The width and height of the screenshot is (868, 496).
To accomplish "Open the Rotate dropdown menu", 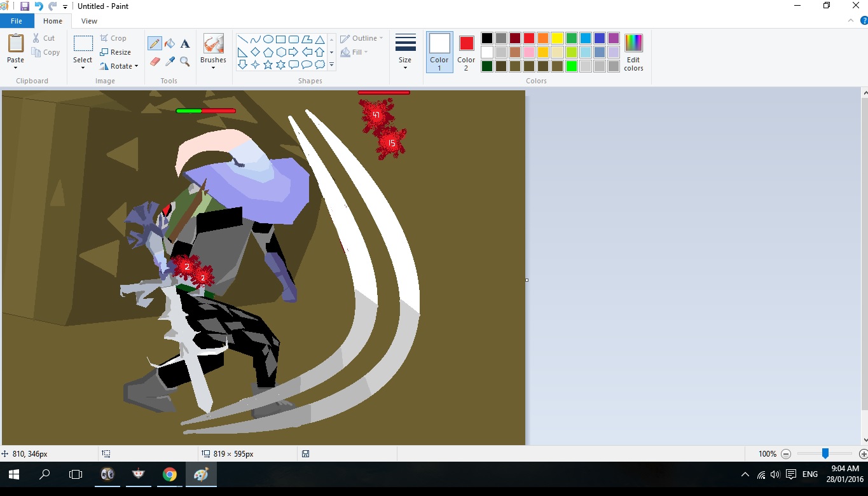I will pos(119,66).
